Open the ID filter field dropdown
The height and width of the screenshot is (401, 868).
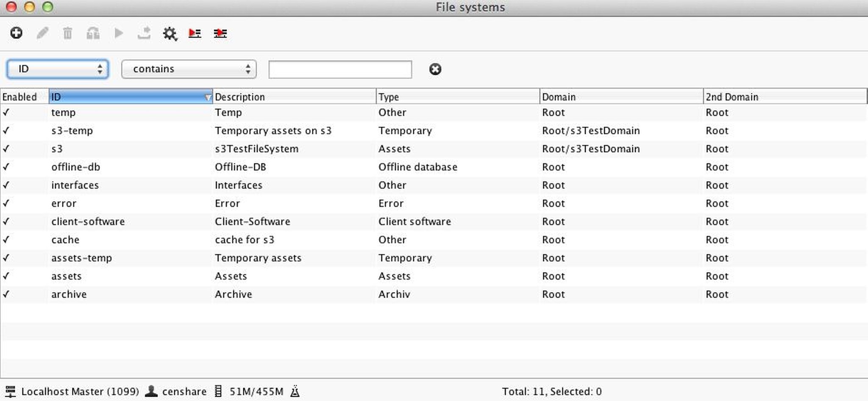pos(58,69)
